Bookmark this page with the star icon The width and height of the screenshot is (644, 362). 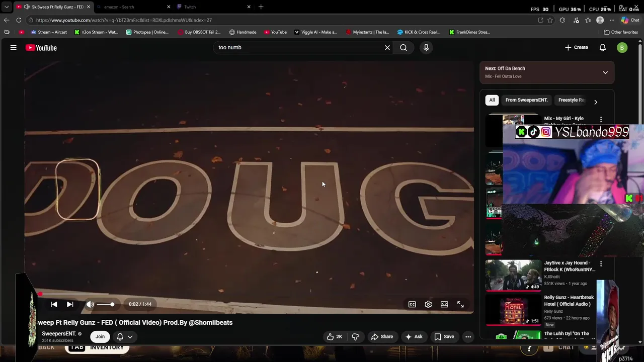(550, 20)
